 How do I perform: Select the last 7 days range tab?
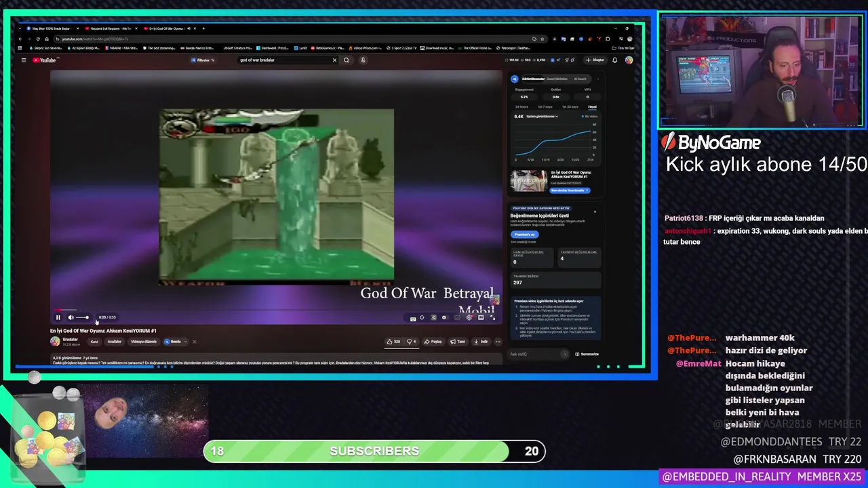(x=545, y=106)
